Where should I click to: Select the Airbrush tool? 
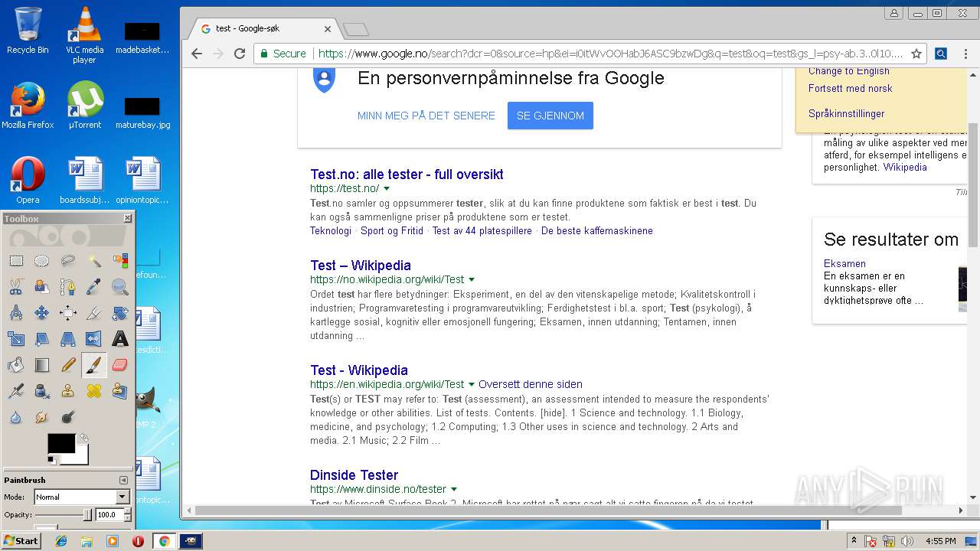[16, 391]
